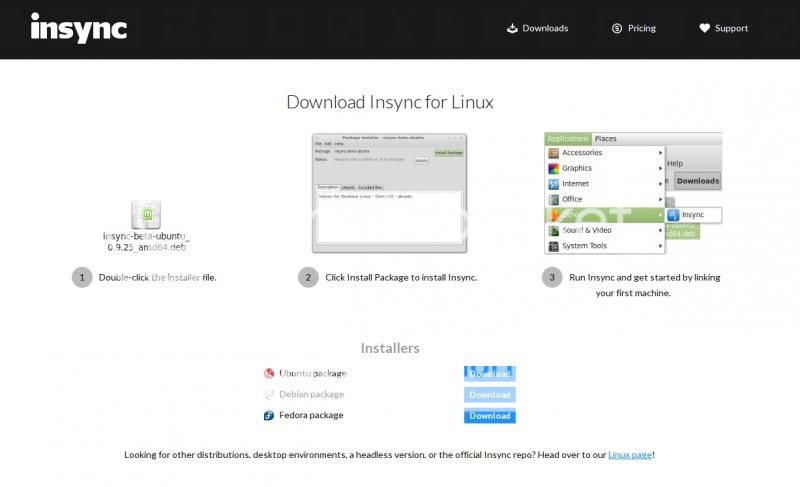
Task: Click the Pricing dollar icon
Action: click(617, 28)
